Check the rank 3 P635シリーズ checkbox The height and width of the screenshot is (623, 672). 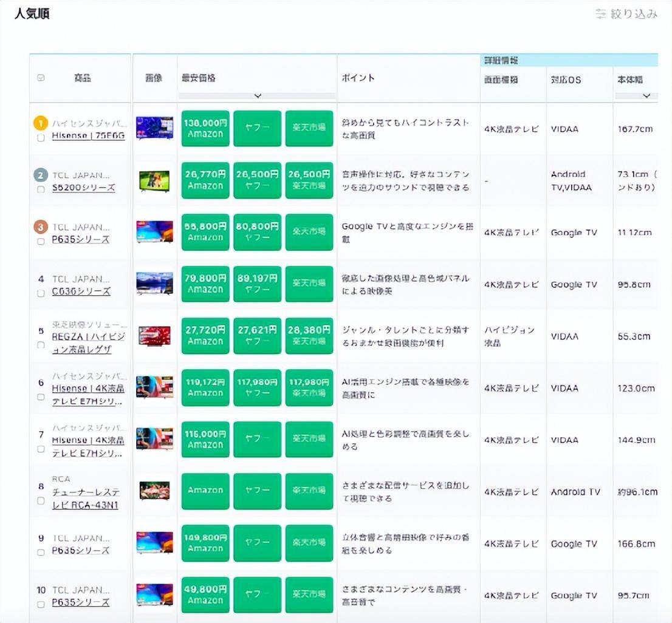pyautogui.click(x=41, y=242)
